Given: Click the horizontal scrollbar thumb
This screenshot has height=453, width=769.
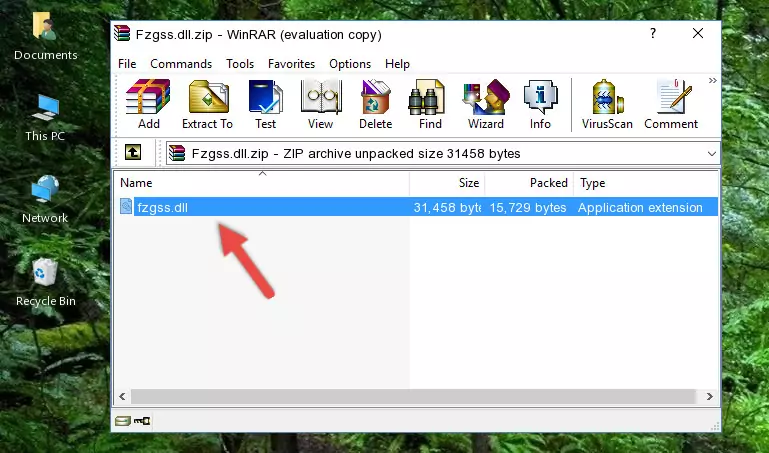Looking at the screenshot, I should (x=413, y=396).
